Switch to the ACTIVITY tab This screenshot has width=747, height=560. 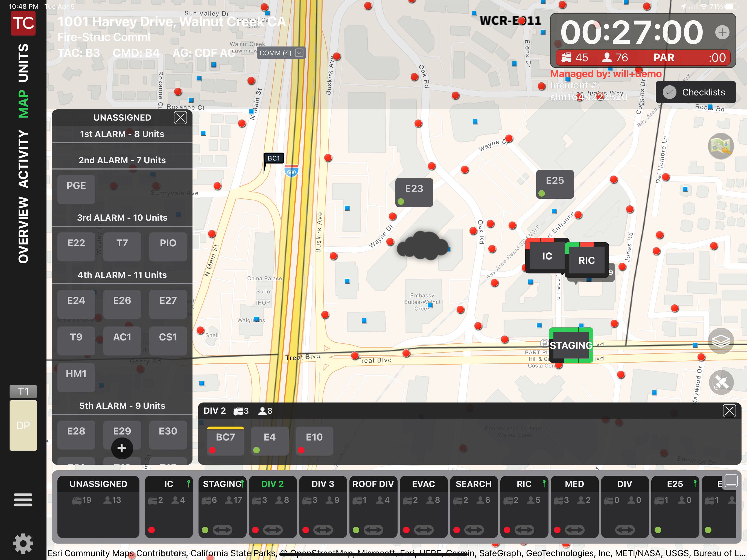click(23, 159)
